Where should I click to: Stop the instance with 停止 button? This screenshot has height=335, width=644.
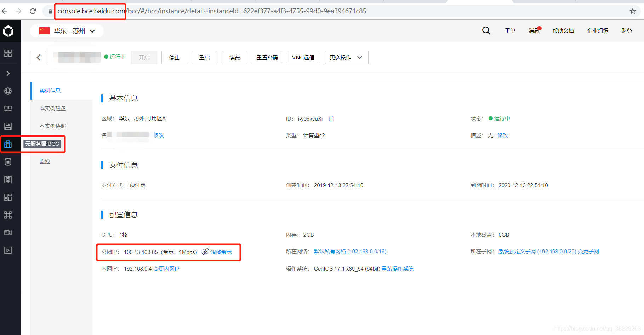[174, 57]
